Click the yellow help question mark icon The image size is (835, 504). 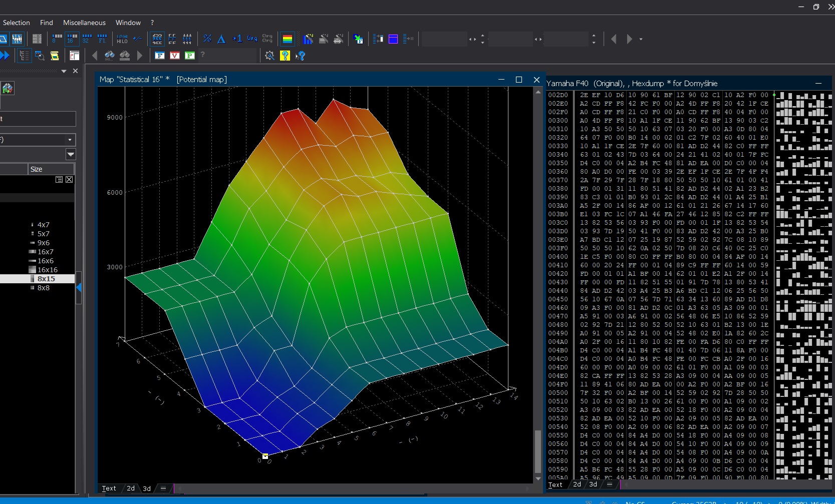coord(285,56)
